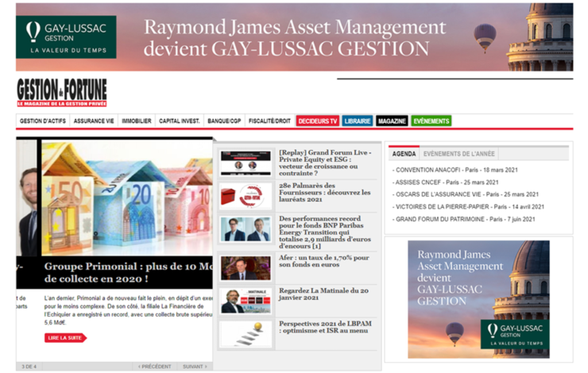Click the Gay-Lussac Gestion logo in sidebar ad
This screenshot has width=588, height=373.
point(515,334)
